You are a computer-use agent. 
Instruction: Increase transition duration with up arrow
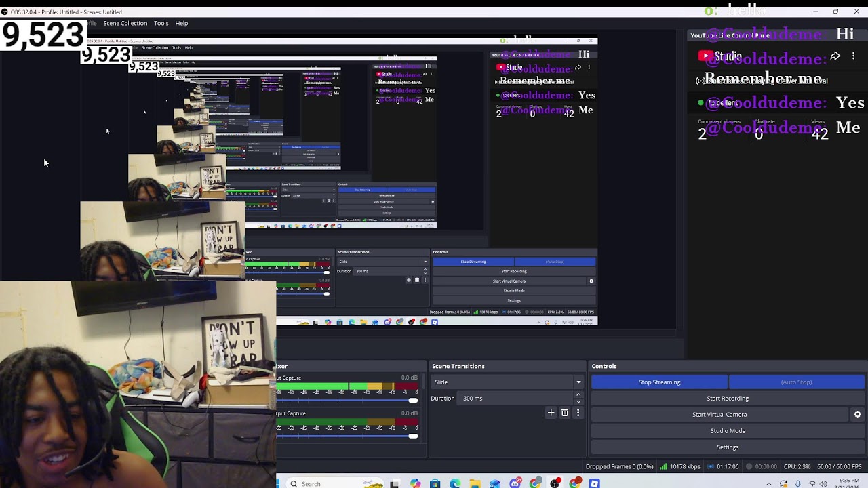(x=578, y=394)
